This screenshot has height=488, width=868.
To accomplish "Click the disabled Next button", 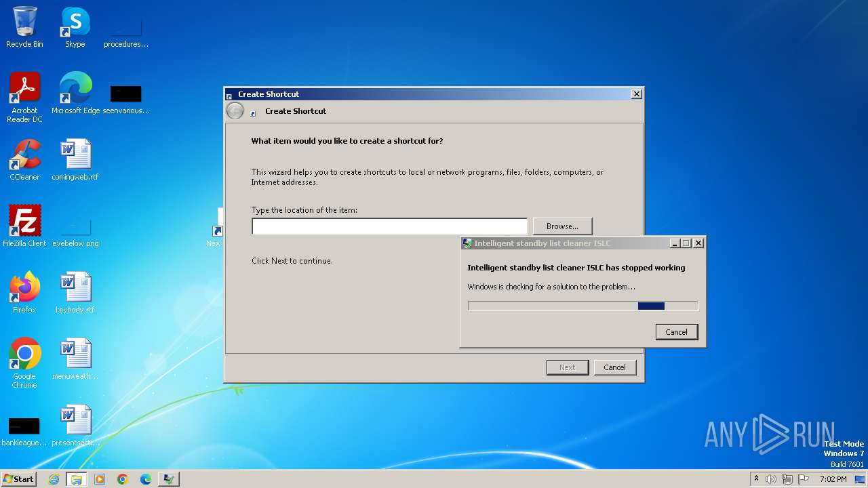I will click(568, 367).
